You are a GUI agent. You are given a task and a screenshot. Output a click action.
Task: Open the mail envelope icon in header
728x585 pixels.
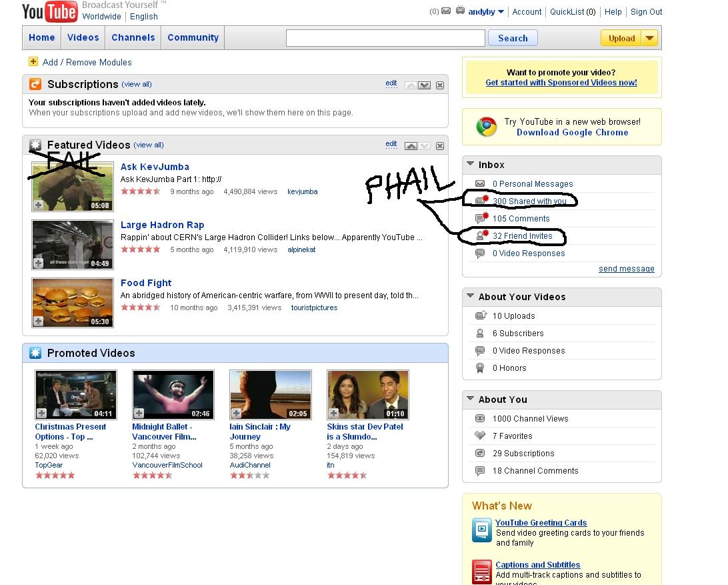coord(446,11)
